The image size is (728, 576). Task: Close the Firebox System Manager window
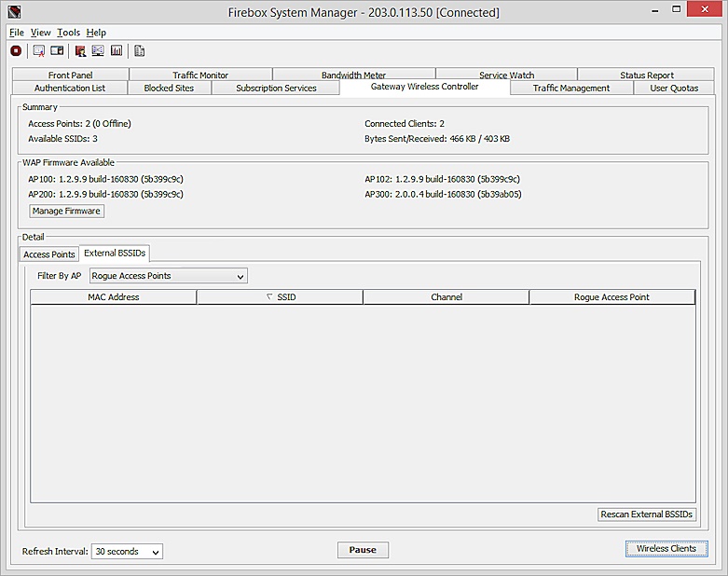[705, 9]
